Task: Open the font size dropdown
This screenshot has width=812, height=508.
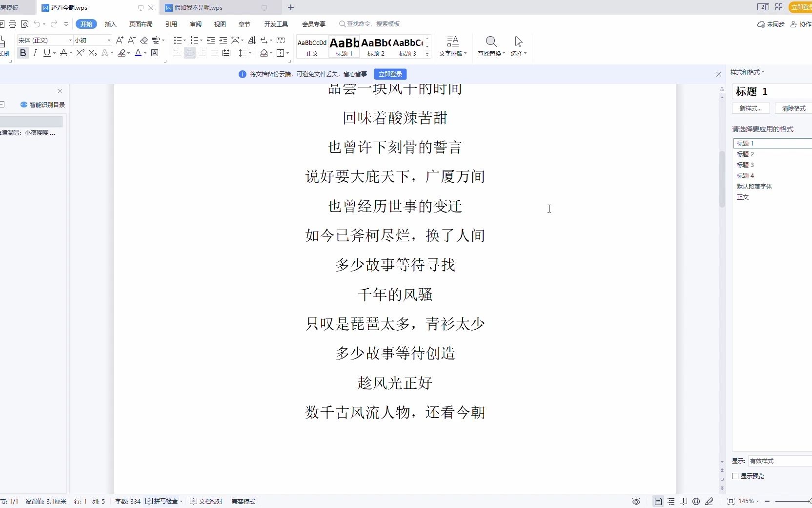Action: tap(109, 40)
